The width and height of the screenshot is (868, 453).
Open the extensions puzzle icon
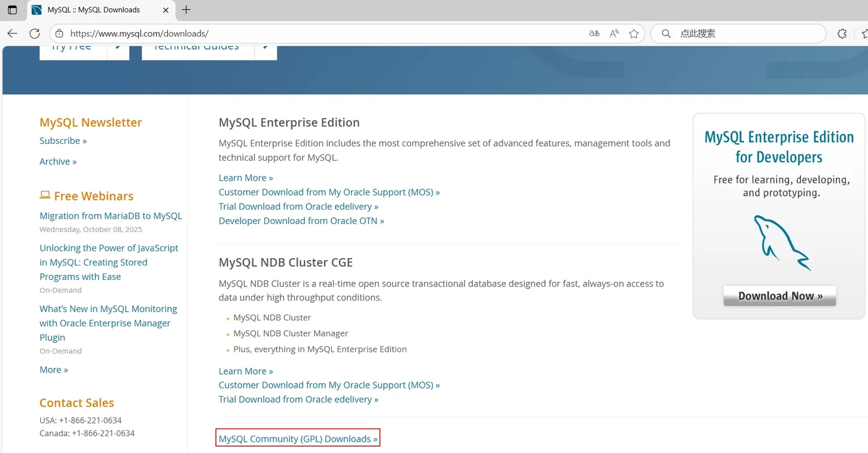842,34
